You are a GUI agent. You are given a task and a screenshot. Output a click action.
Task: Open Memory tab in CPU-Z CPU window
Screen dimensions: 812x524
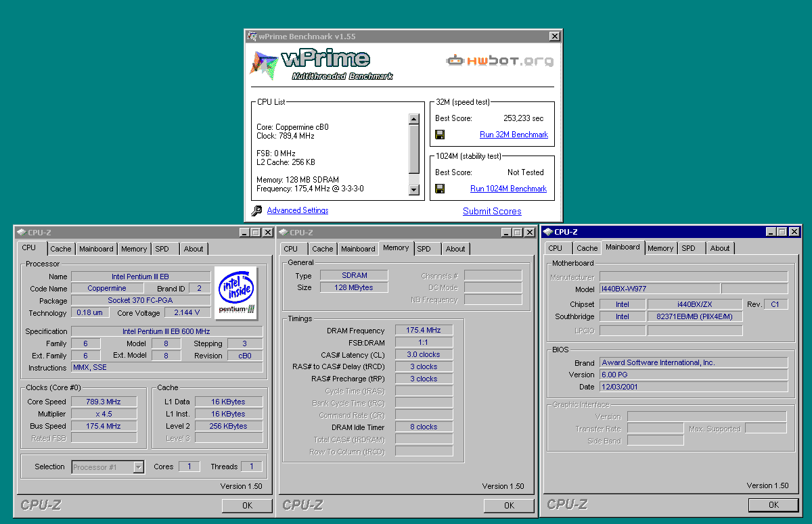tap(134, 249)
